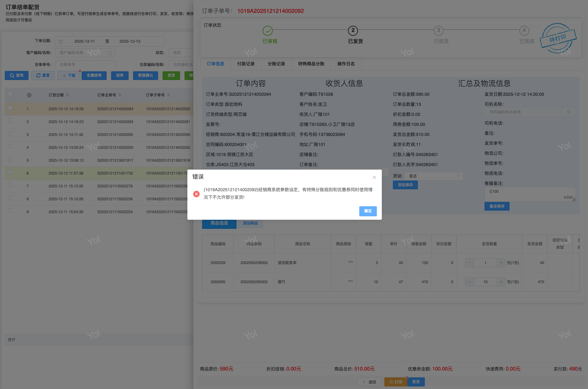Image resolution: width=588 pixels, height=389 pixels.
Task: Click the 司机 search magnifier icon
Action: (x=569, y=112)
